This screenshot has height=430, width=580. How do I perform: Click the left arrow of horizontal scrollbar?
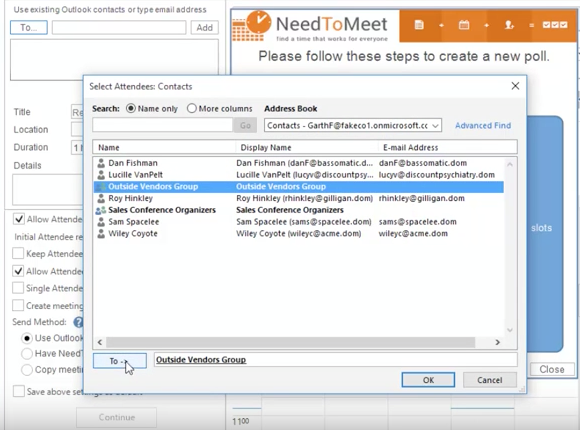100,342
